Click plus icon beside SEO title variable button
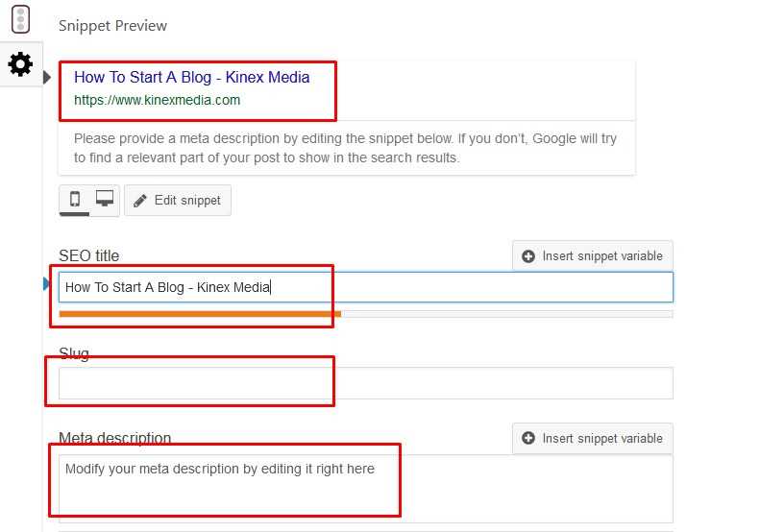The width and height of the screenshot is (760, 532). coord(528,256)
